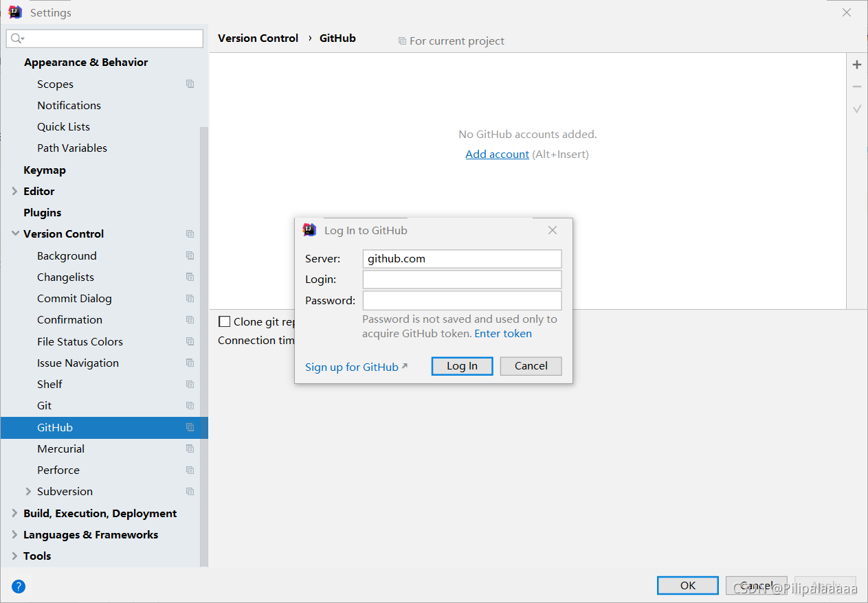Click project-level icon beside GitHub row

(x=190, y=427)
